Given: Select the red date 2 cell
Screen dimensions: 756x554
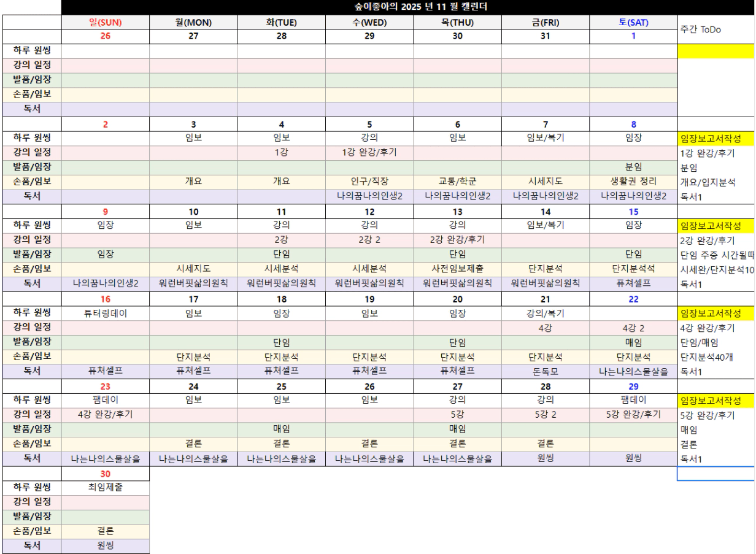Looking at the screenshot, I should [106, 125].
